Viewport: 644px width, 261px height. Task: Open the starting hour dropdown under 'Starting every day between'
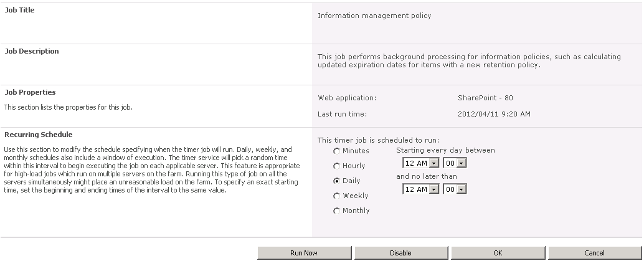[421, 163]
